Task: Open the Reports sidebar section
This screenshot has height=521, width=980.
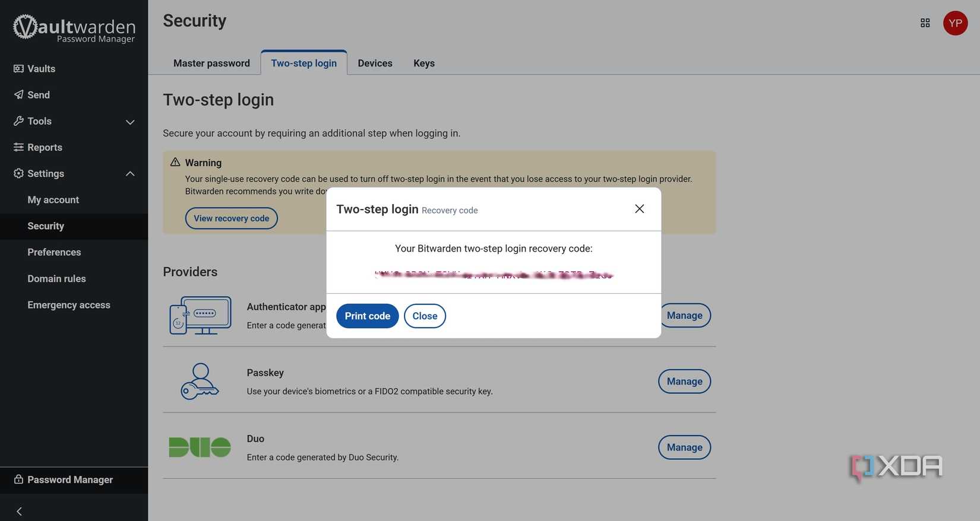Action: [45, 147]
